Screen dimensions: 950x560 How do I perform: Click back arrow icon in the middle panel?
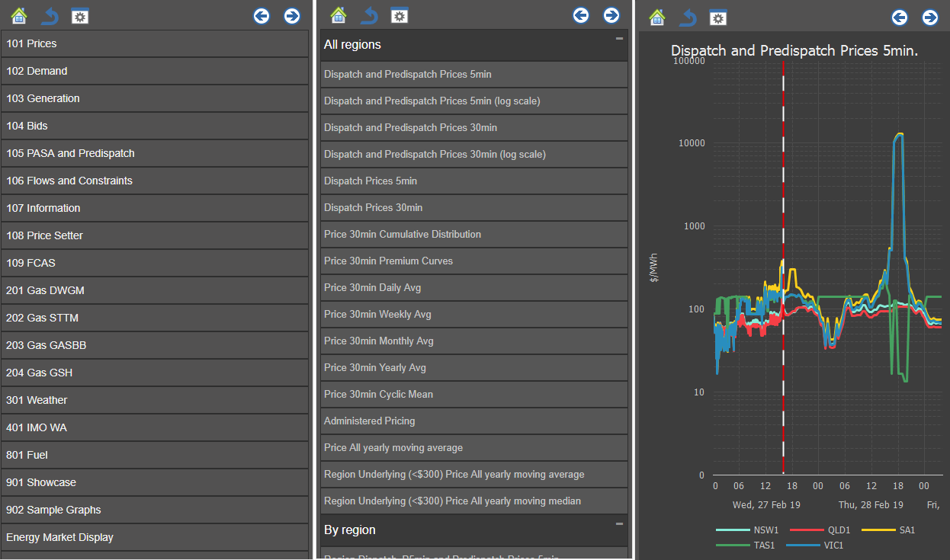(369, 15)
